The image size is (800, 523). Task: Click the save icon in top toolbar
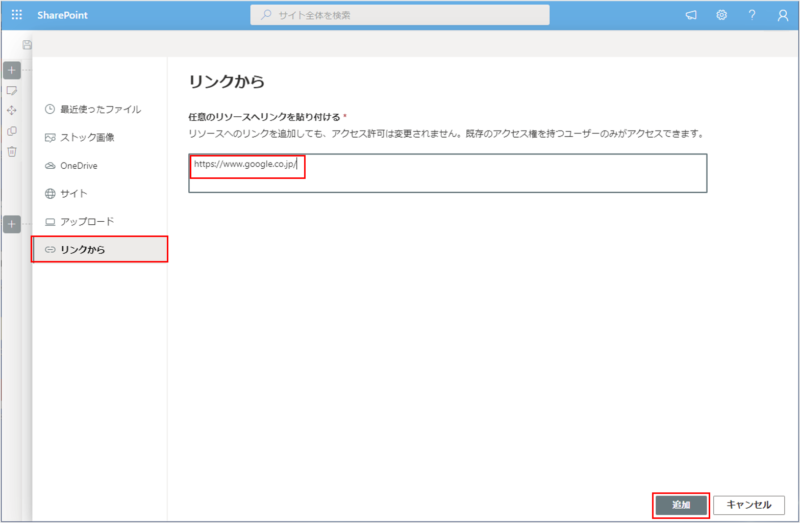[27, 45]
